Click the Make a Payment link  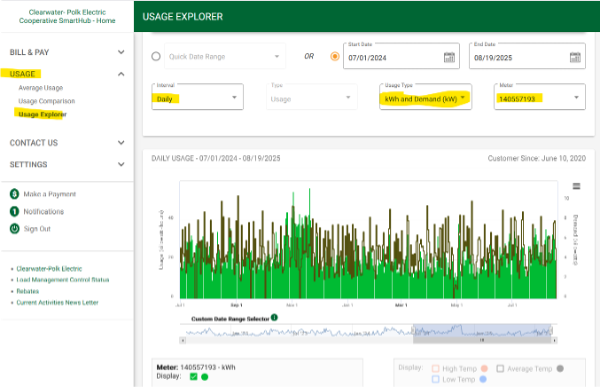tap(50, 194)
